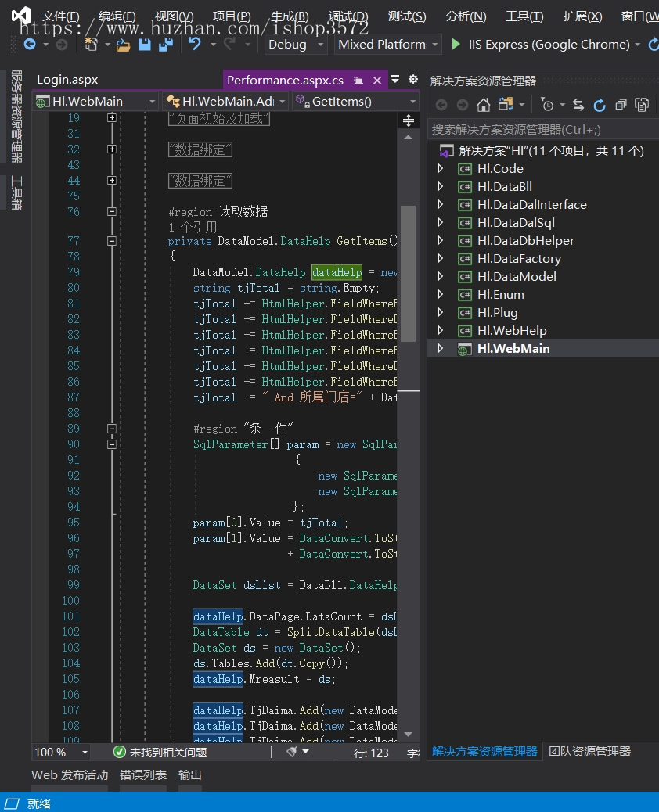Click the no issues found checkmark icon

click(120, 752)
